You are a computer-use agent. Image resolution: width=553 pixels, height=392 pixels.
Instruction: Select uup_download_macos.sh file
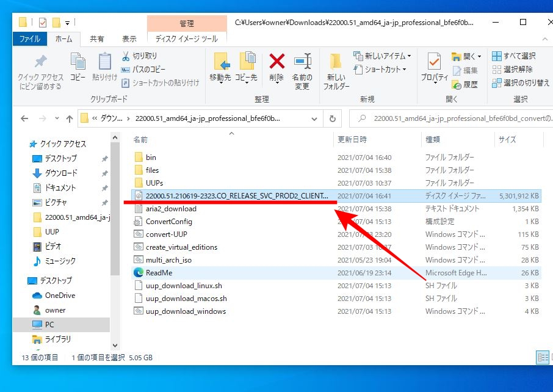(336, 299)
